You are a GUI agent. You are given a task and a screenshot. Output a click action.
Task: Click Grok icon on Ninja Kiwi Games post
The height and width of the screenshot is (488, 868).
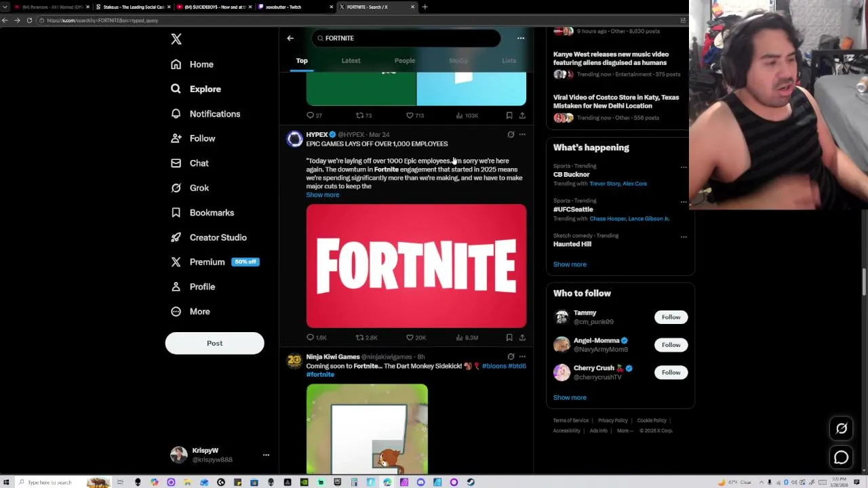click(x=511, y=357)
